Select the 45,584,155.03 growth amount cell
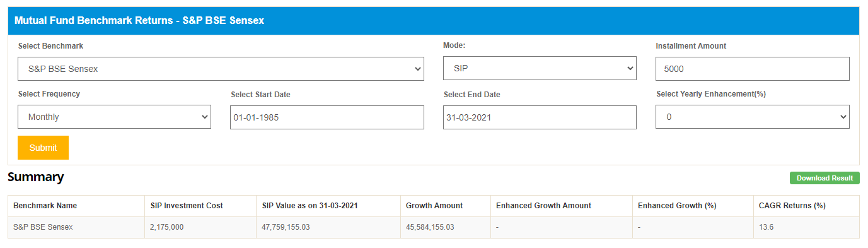868x248 pixels. click(x=446, y=227)
